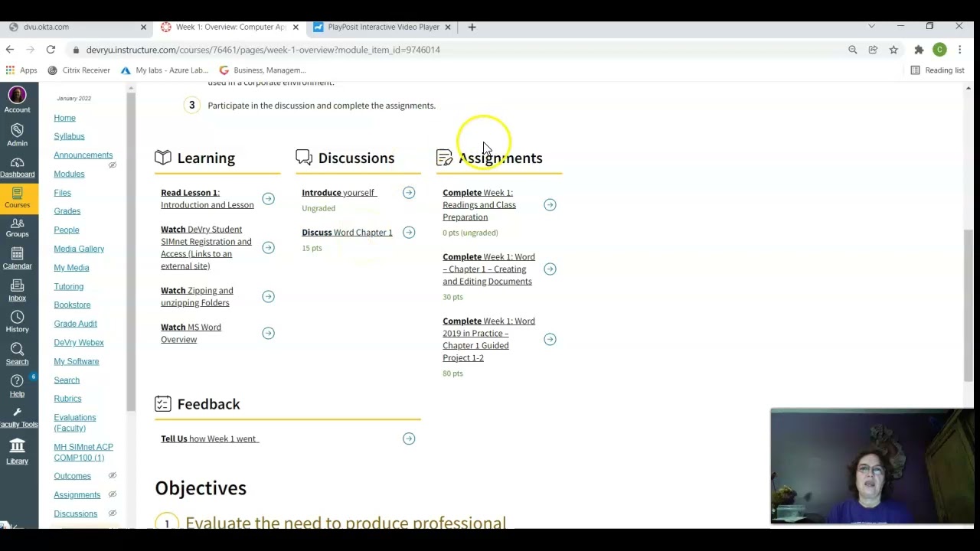Go to course Home link

[x=64, y=118]
